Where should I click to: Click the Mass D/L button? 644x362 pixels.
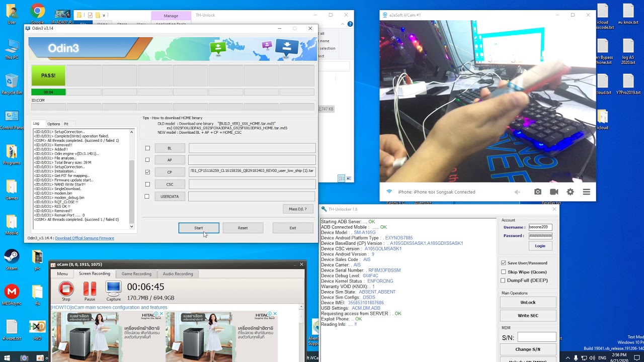[x=298, y=209]
